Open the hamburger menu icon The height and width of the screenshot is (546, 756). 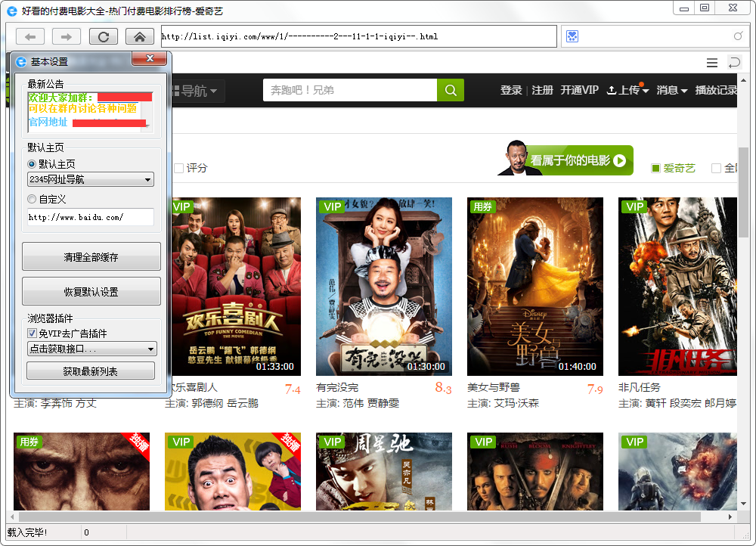pos(712,63)
